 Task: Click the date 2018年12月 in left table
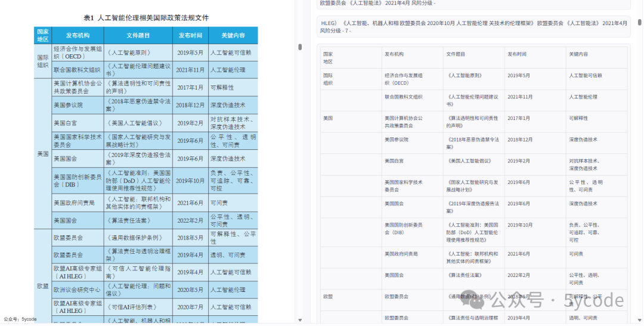click(190, 105)
